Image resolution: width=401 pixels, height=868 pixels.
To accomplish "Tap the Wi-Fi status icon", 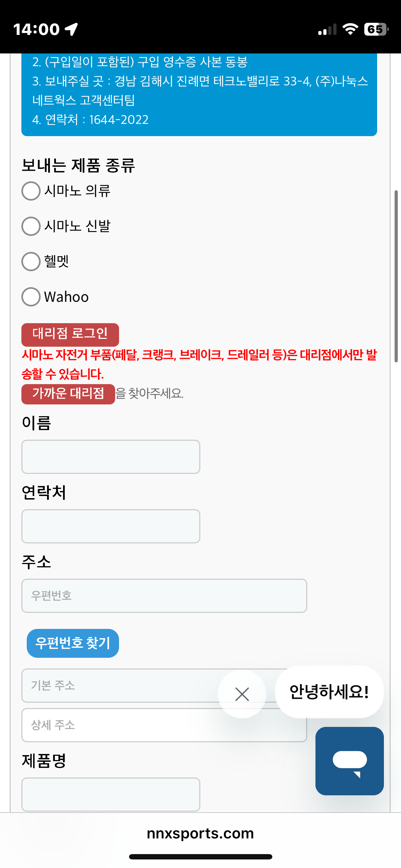I will pos(350,29).
